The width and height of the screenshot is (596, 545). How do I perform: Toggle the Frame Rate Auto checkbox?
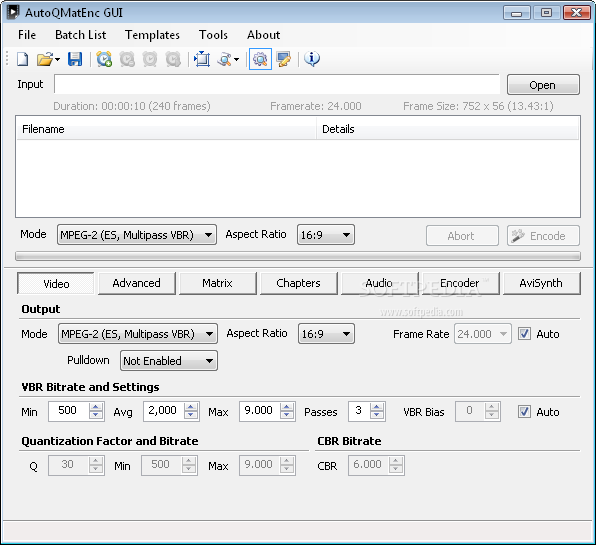tap(524, 334)
